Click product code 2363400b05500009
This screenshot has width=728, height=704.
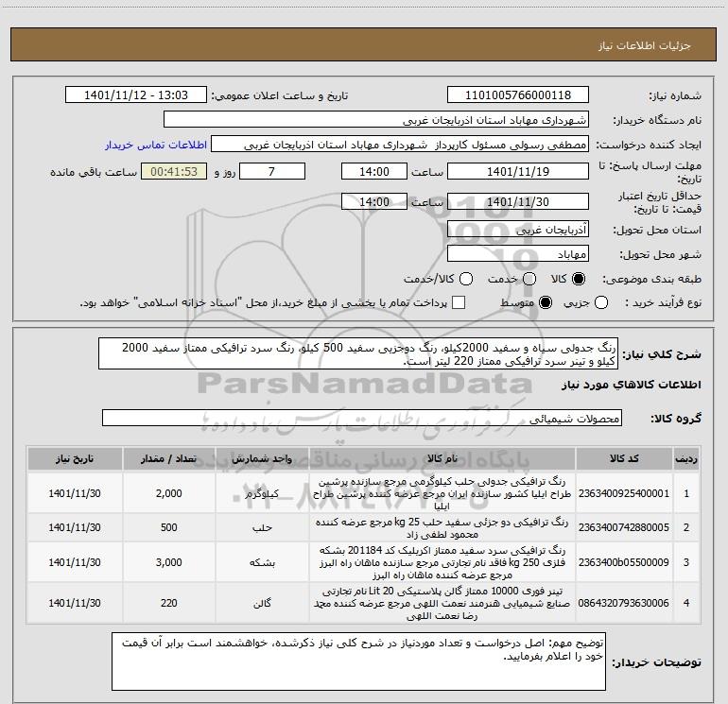[624, 562]
